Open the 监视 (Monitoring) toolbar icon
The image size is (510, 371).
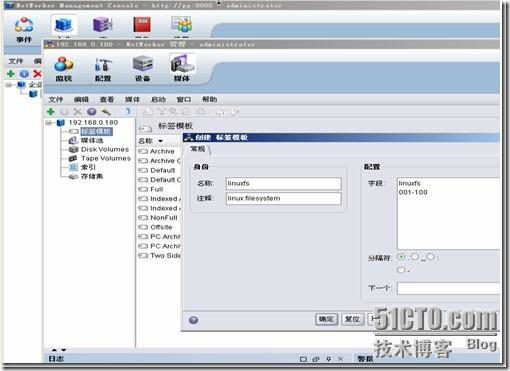click(64, 68)
